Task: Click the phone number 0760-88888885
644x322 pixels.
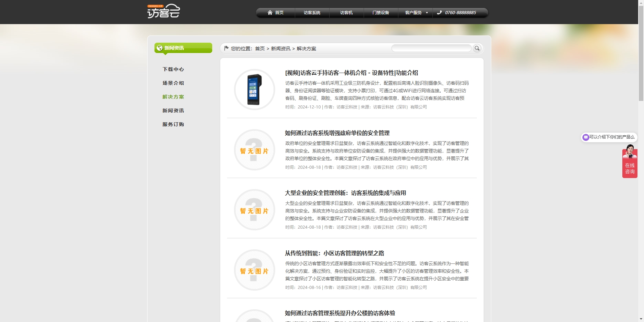Action: (x=460, y=13)
